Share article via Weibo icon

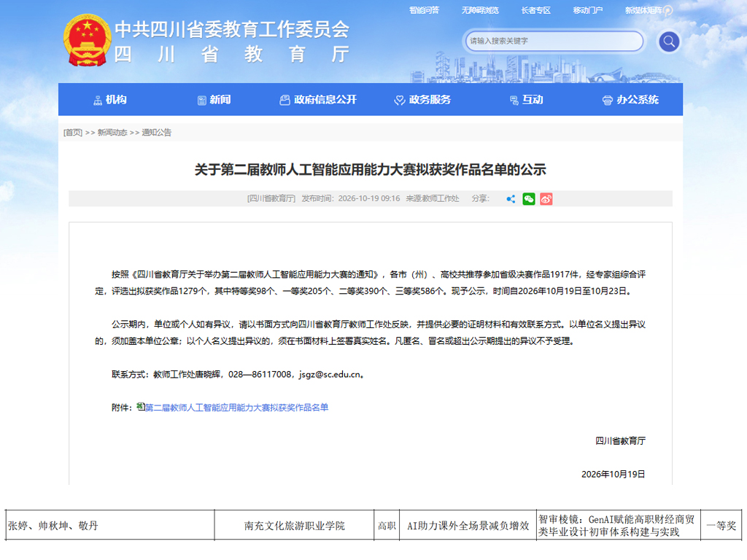coord(546,199)
